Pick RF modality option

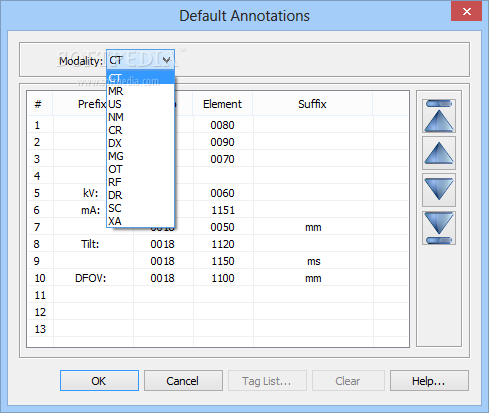pyautogui.click(x=140, y=182)
